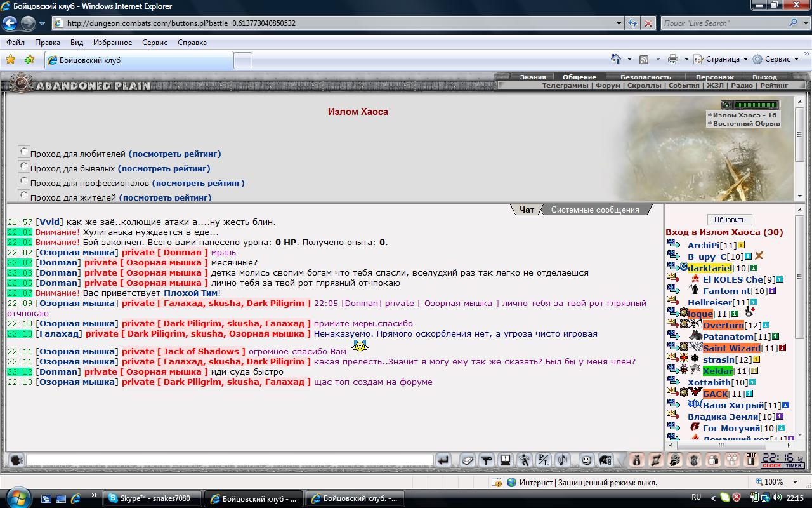
Task: Click the private message icon beside Hellreiser
Action: tap(673, 302)
